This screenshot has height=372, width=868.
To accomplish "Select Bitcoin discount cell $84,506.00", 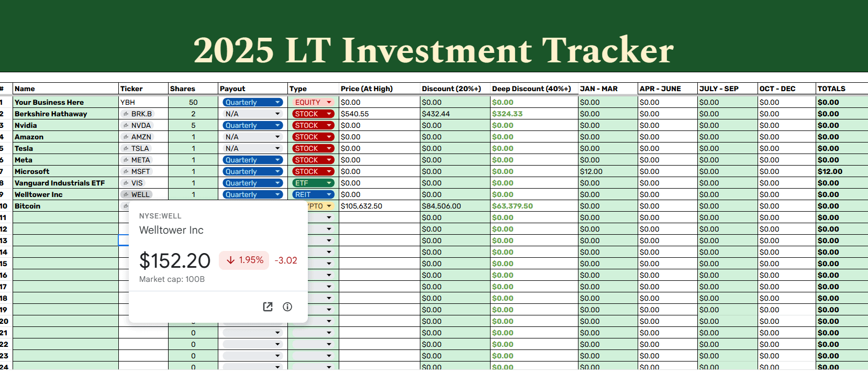I will click(x=455, y=206).
